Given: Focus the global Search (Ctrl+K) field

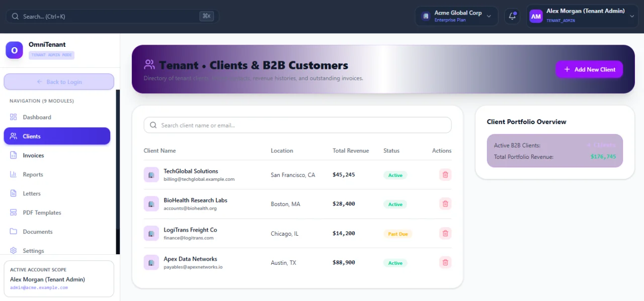Looking at the screenshot, I should (x=112, y=16).
